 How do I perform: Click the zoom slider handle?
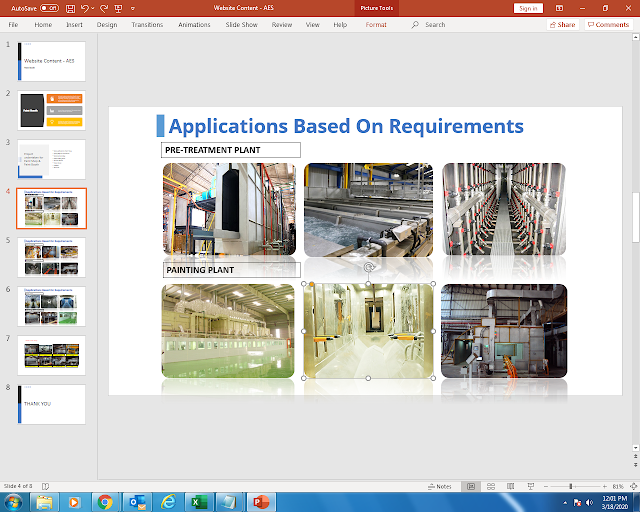pyautogui.click(x=571, y=486)
